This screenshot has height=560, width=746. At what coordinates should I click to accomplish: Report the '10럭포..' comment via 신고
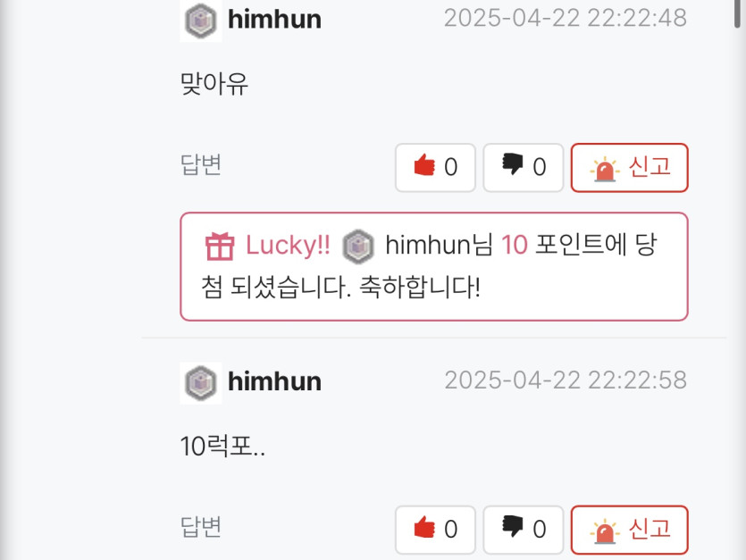click(630, 530)
